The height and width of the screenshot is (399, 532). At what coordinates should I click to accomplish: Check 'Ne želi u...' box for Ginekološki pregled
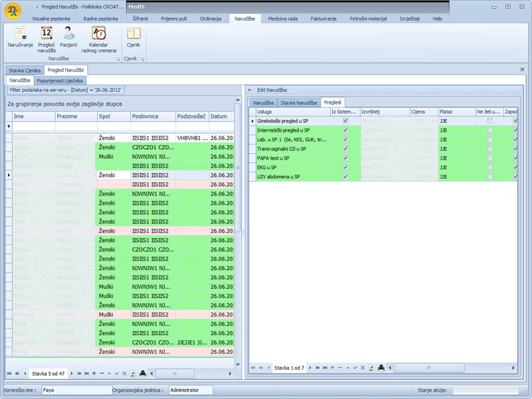490,121
